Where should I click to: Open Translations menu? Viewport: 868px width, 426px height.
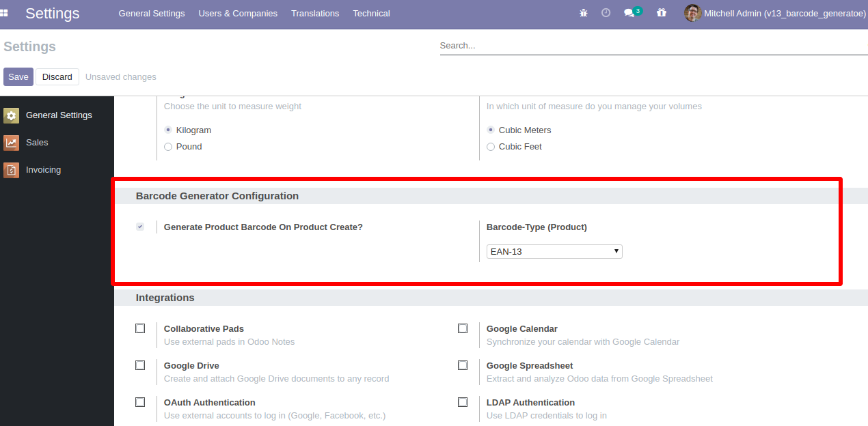(315, 13)
